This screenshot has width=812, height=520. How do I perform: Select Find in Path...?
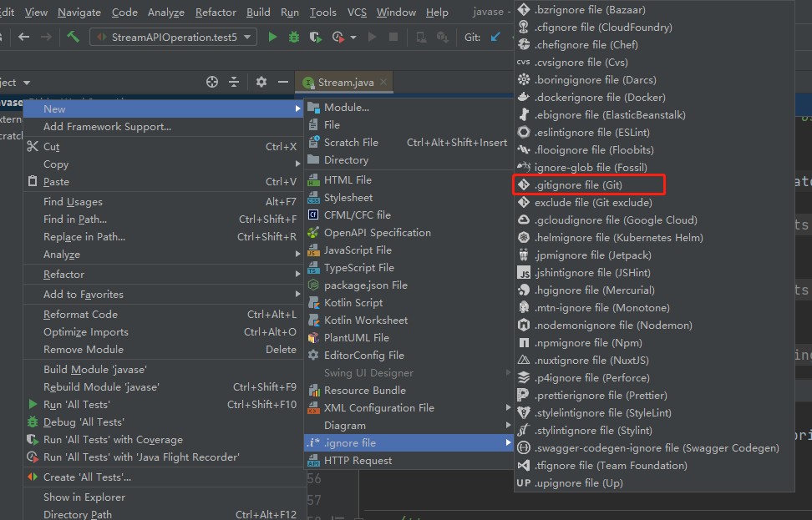(163, 220)
